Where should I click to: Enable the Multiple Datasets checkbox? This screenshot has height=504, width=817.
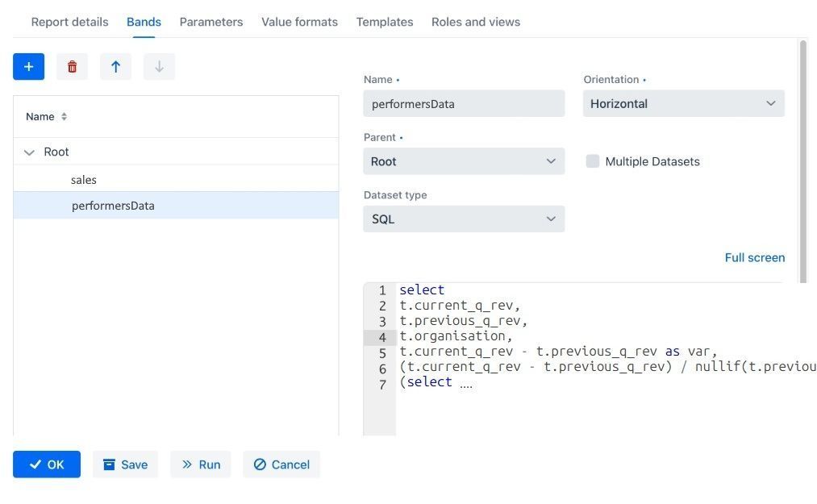(x=593, y=161)
